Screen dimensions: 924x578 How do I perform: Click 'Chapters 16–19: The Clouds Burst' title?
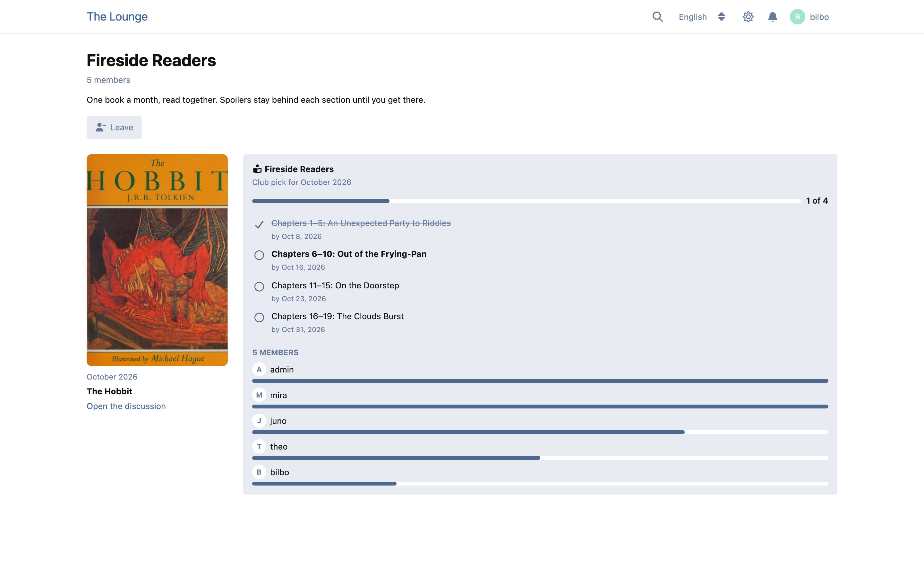337,316
